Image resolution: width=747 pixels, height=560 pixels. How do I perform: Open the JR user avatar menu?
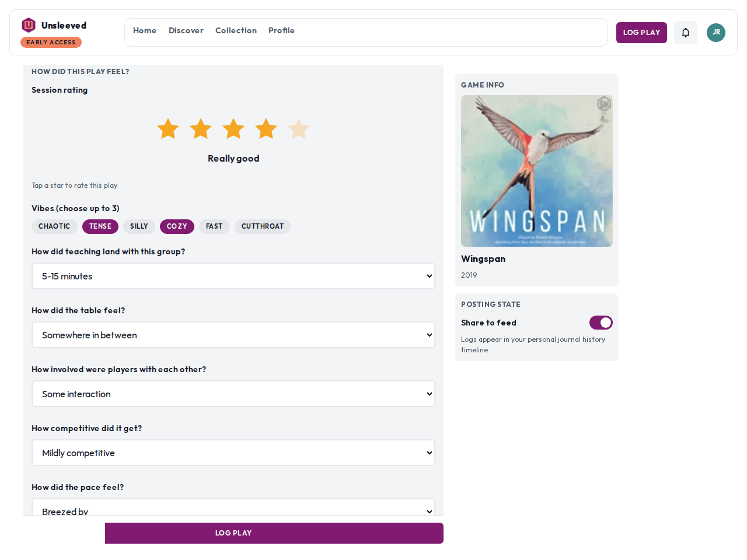[x=716, y=33]
